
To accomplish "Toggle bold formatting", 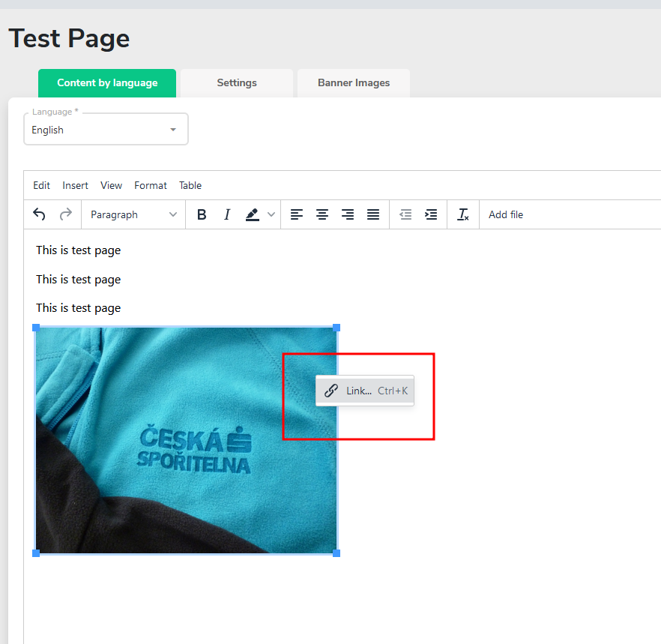I will [x=202, y=214].
